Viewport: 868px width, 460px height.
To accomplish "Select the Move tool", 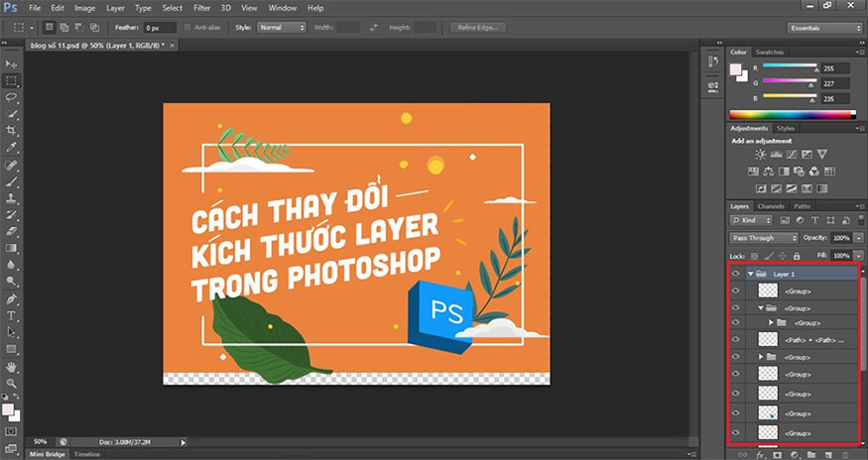I will pos(12,63).
